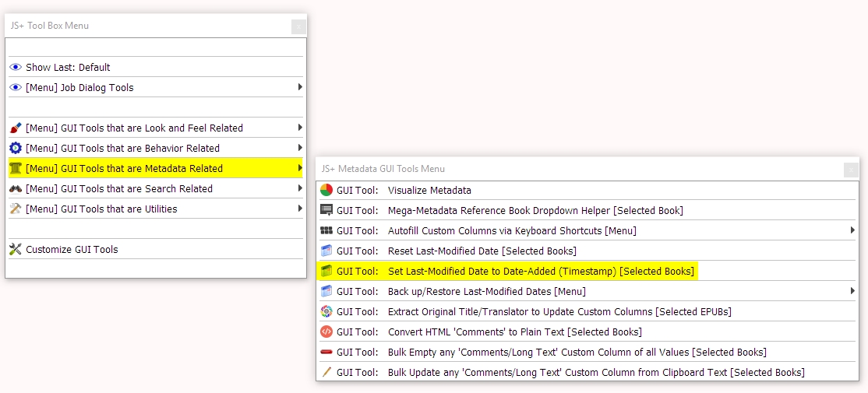Click the gear icon for Behavior Related tools
Viewport: 868px width, 393px height.
[16, 148]
